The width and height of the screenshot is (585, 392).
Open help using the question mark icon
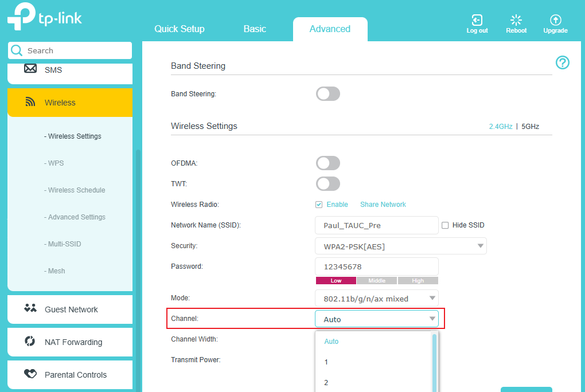click(x=562, y=62)
